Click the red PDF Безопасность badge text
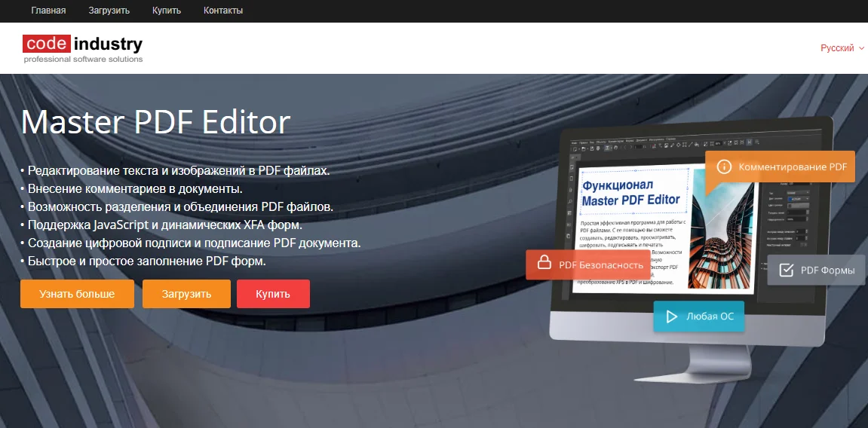The height and width of the screenshot is (428, 868). 601,264
